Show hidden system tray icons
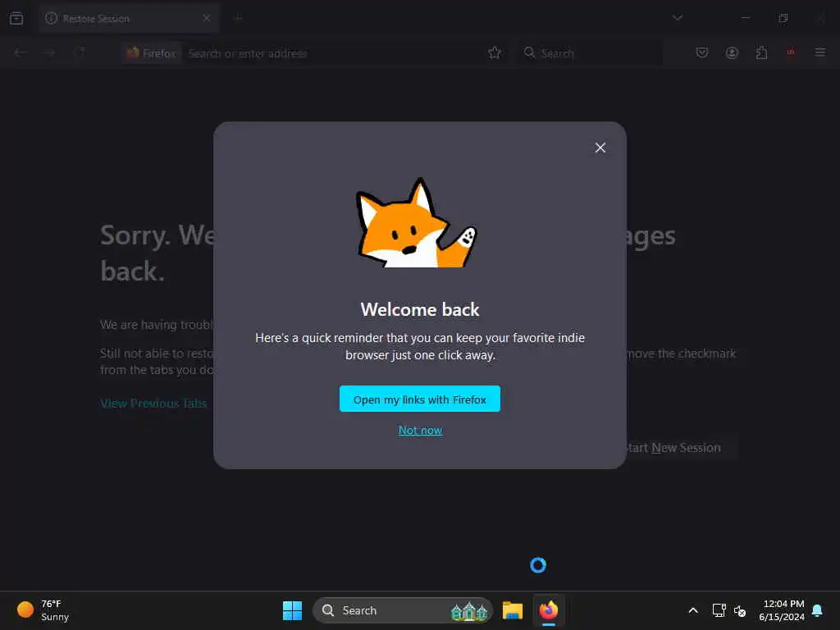Viewport: 840px width, 630px height. (x=692, y=610)
